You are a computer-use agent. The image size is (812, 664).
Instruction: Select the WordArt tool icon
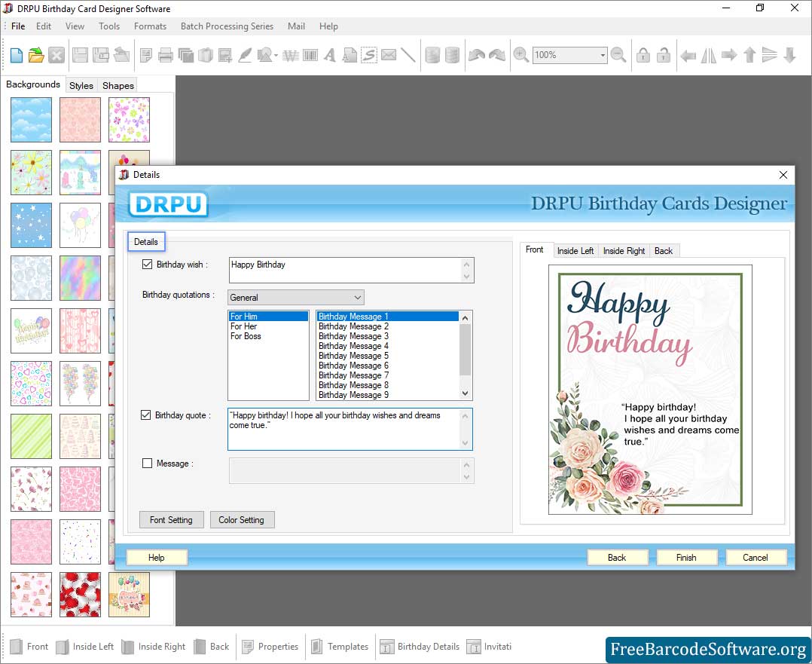point(291,55)
